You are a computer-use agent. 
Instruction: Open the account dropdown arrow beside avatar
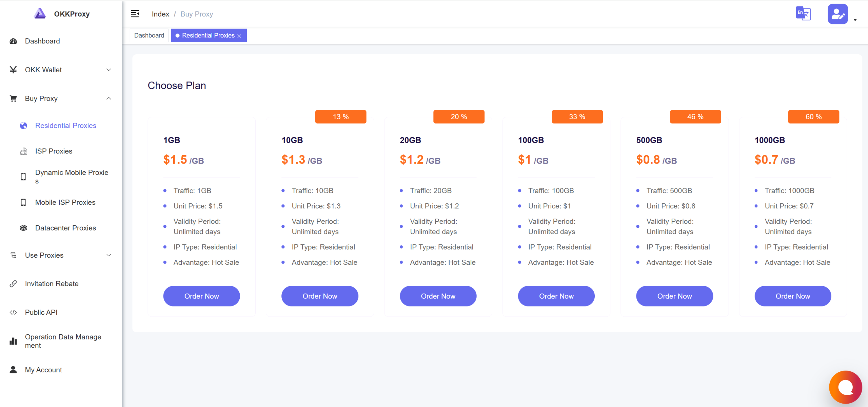pos(855,20)
